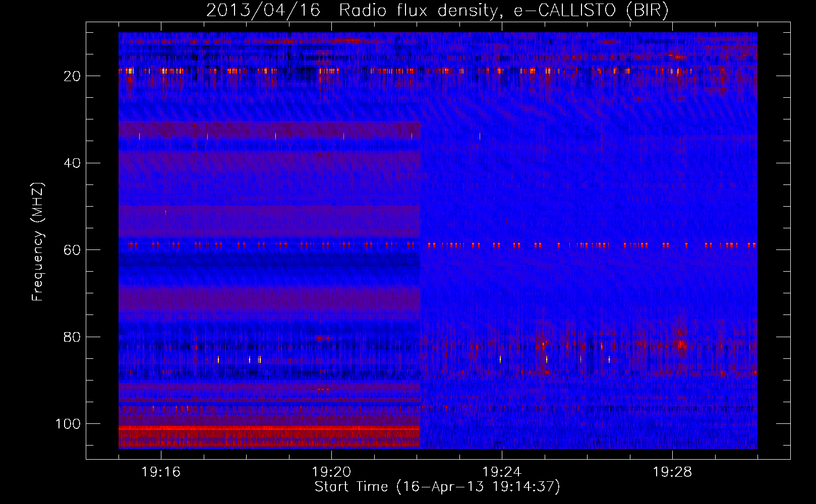This screenshot has width=816, height=504.
Task: Click the "60" frequency tick label
Action: pyautogui.click(x=73, y=250)
